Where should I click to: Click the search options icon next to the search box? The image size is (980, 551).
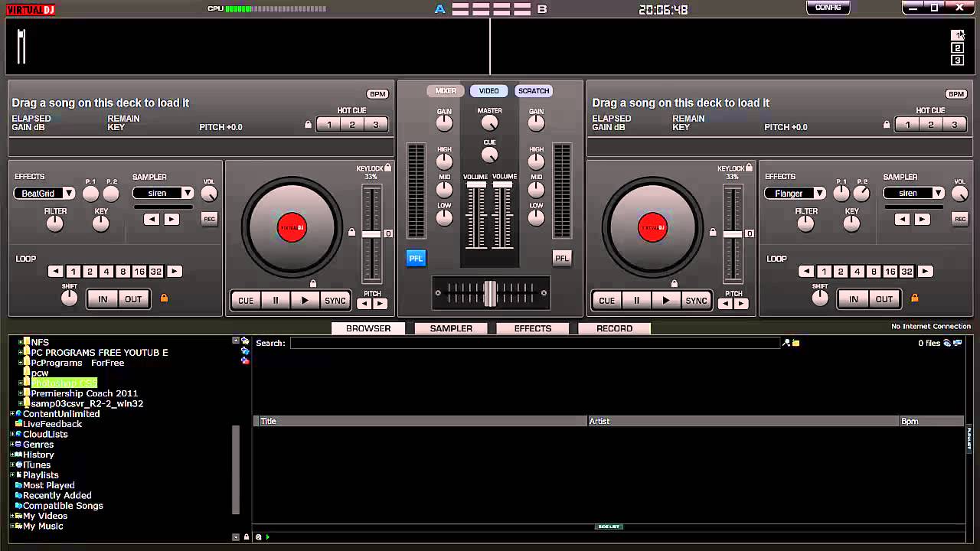786,343
